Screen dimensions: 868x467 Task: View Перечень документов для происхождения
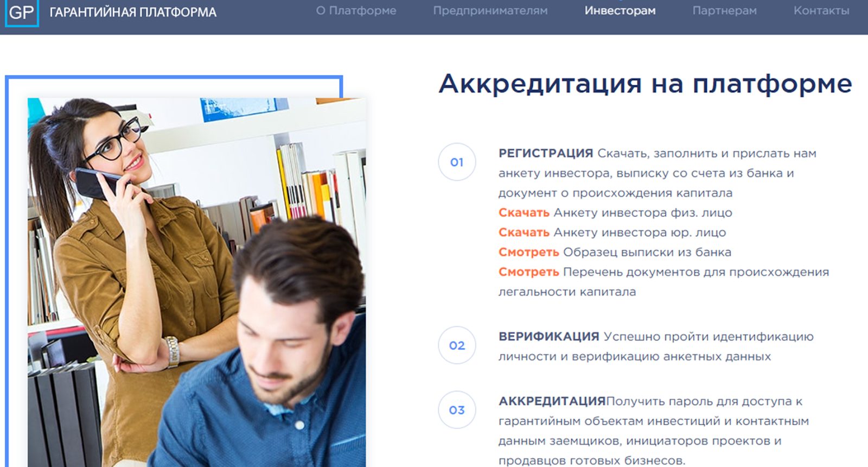click(x=529, y=272)
